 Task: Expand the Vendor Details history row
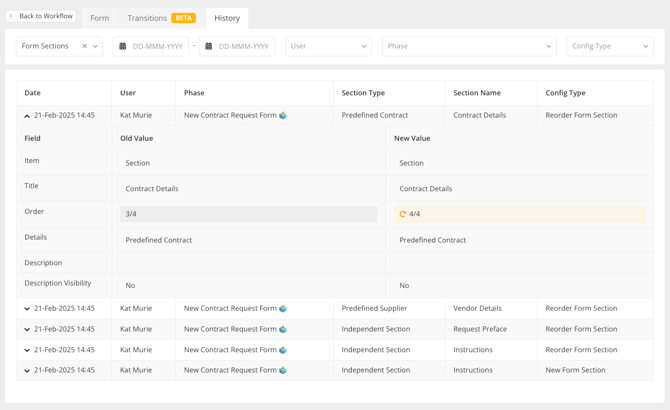tap(27, 309)
